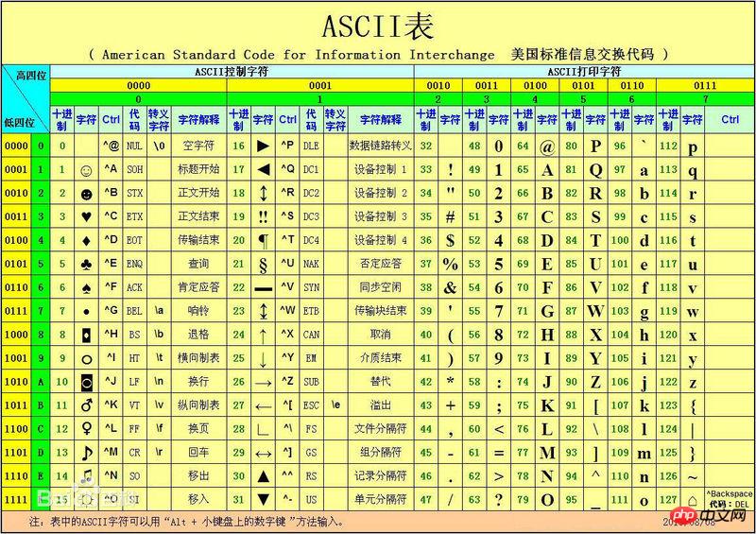Click the single music note beside 13
Viewport: 756px width, 534px height.
coord(87,453)
